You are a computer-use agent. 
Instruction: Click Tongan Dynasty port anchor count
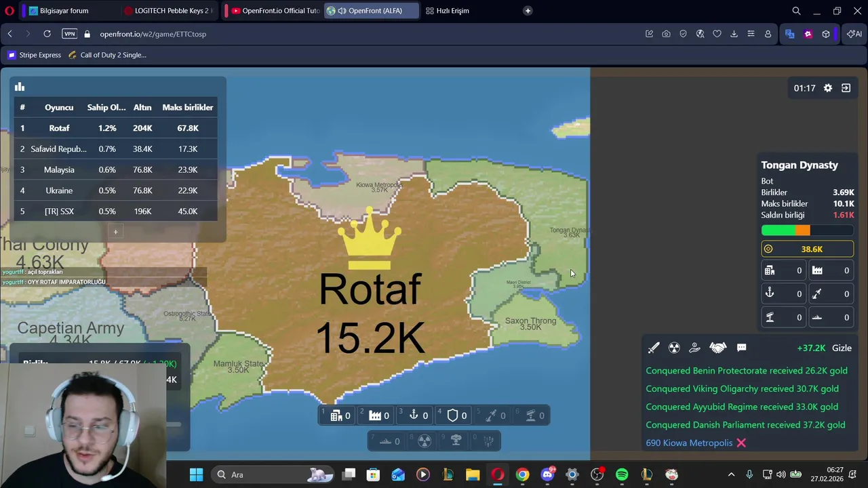(x=783, y=294)
